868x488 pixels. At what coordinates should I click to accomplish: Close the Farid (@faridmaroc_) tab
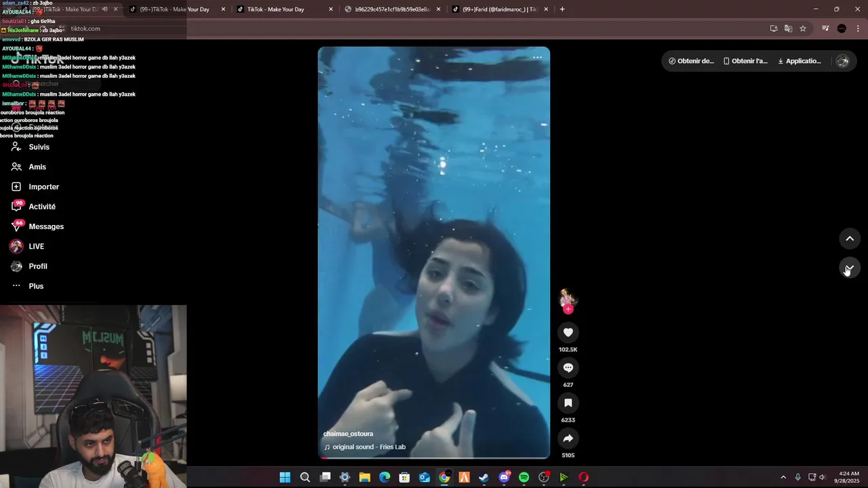546,9
